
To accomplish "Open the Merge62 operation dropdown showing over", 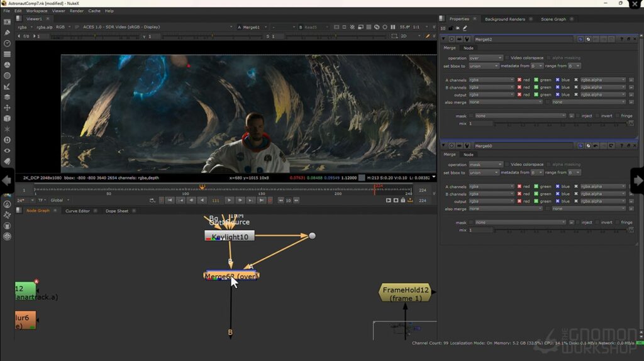I will [x=486, y=58].
